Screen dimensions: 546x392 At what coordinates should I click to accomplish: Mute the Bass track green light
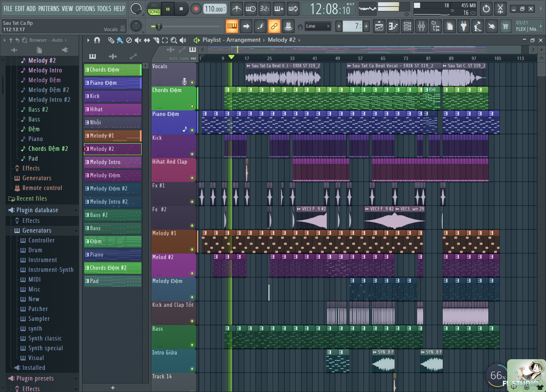[192, 345]
